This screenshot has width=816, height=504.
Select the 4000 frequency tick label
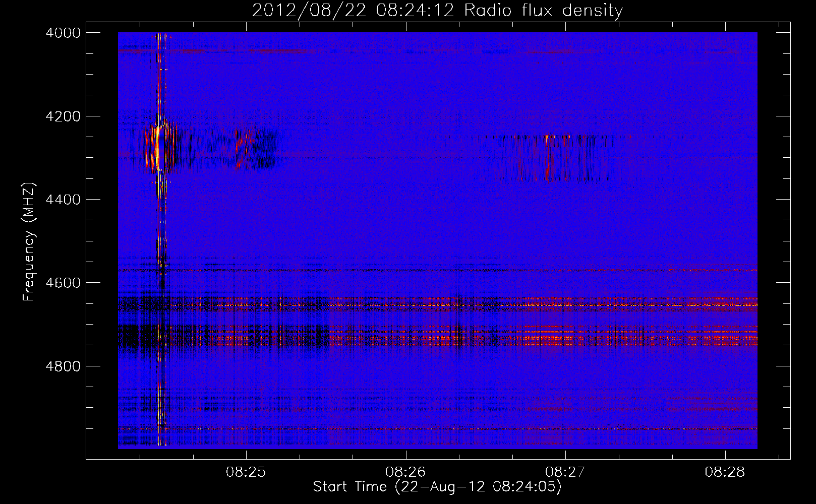pos(63,33)
